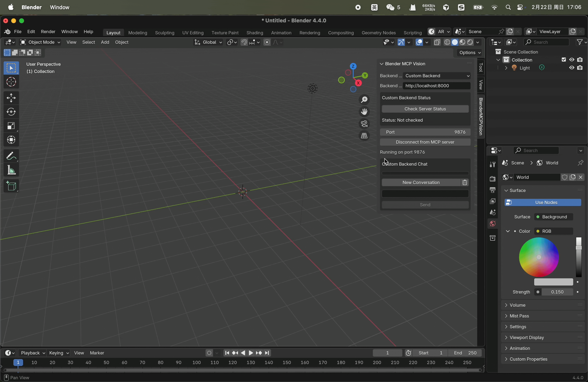
Task: Select the Measure tool
Action: point(11,170)
